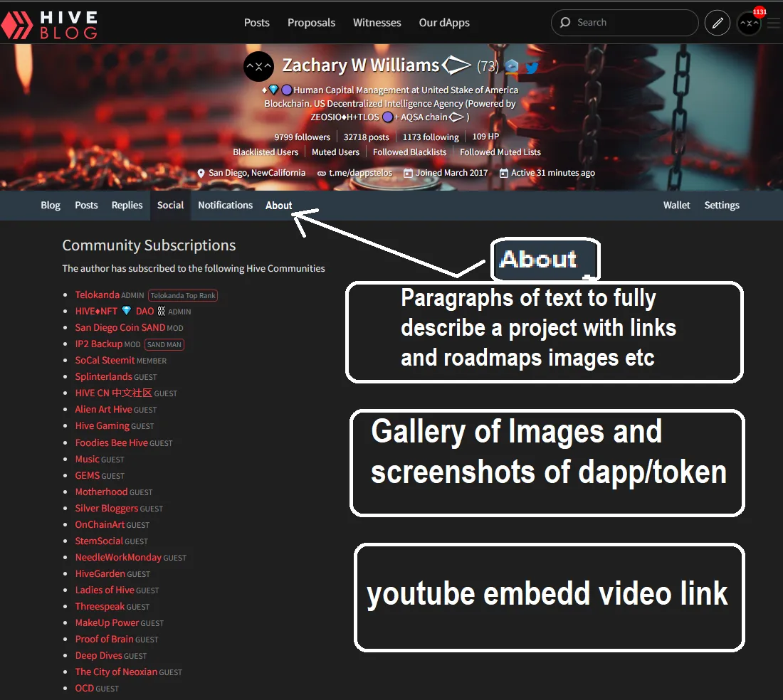Open the compose post pencil icon
783x700 pixels.
point(718,23)
